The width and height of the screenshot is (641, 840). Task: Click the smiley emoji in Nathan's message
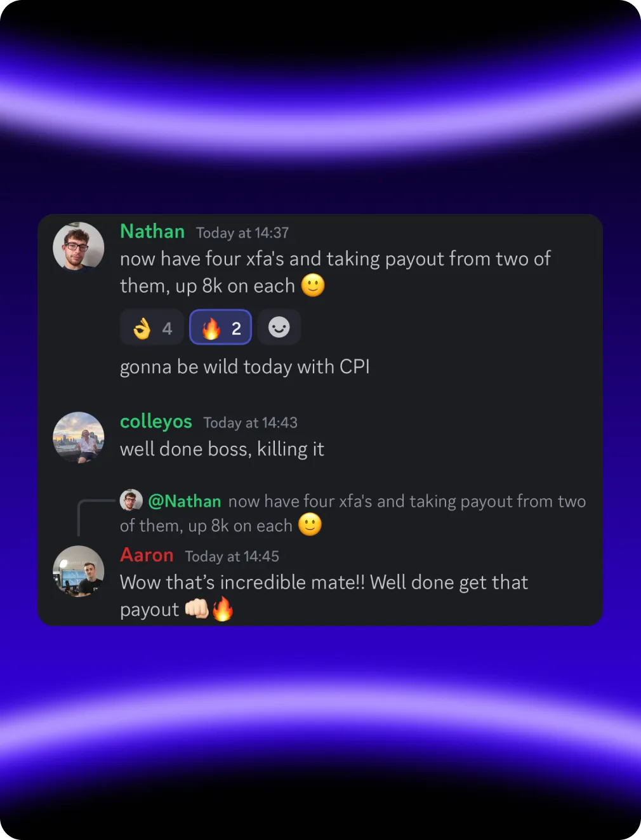(x=313, y=285)
